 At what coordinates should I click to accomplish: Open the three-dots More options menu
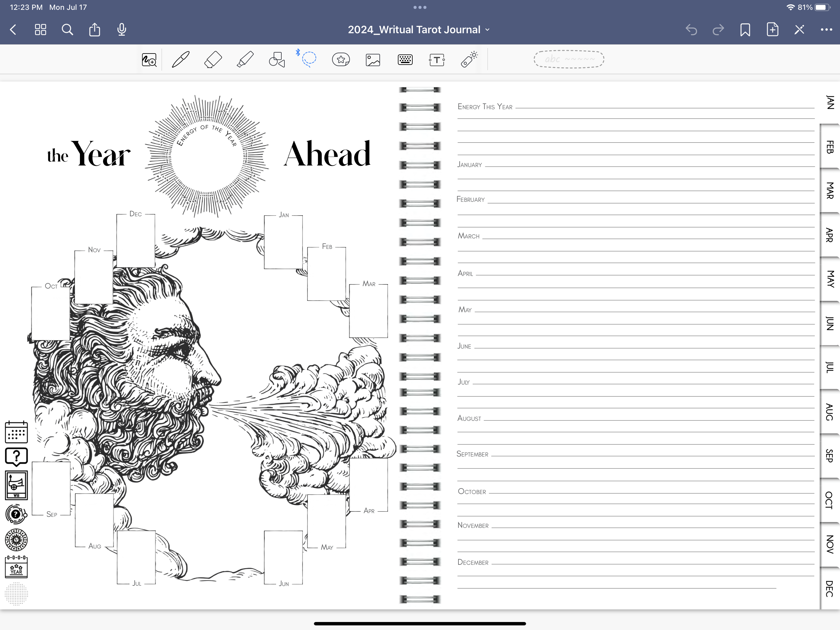tap(826, 30)
